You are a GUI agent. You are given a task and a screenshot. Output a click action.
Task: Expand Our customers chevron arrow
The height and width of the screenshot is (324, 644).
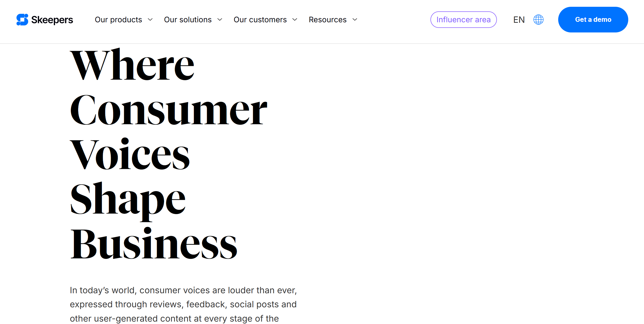pos(295,19)
